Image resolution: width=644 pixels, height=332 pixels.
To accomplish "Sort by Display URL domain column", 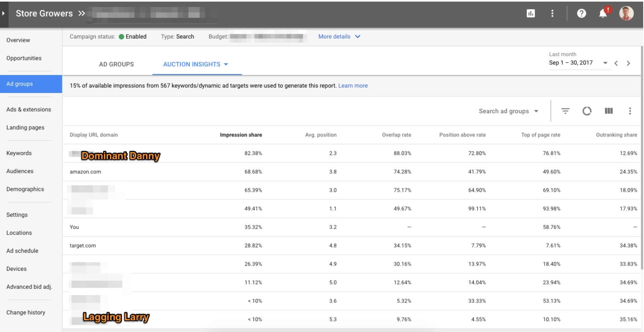I will pyautogui.click(x=94, y=135).
